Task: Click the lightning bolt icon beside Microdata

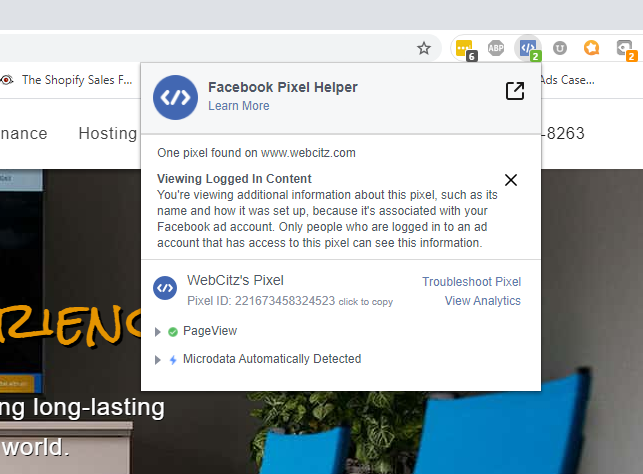Action: (173, 360)
